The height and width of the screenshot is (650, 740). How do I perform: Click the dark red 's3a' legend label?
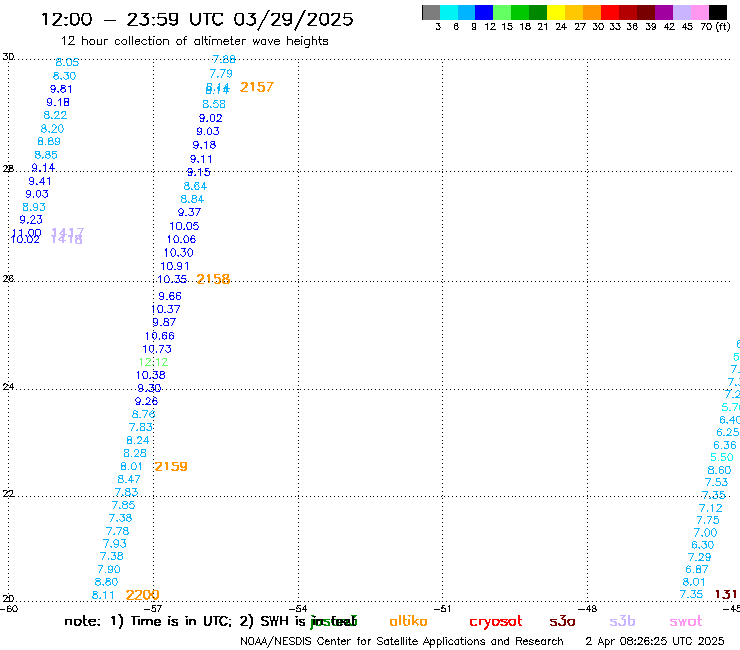point(562,621)
